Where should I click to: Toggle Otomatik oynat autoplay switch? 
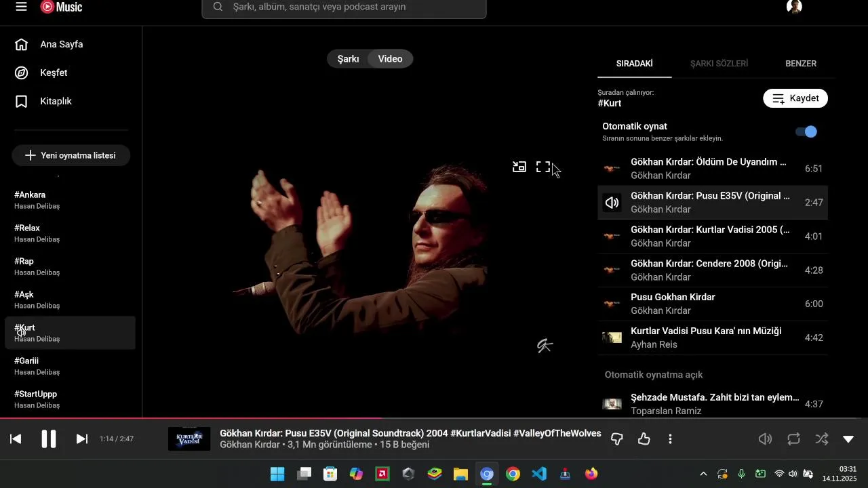pyautogui.click(x=806, y=131)
